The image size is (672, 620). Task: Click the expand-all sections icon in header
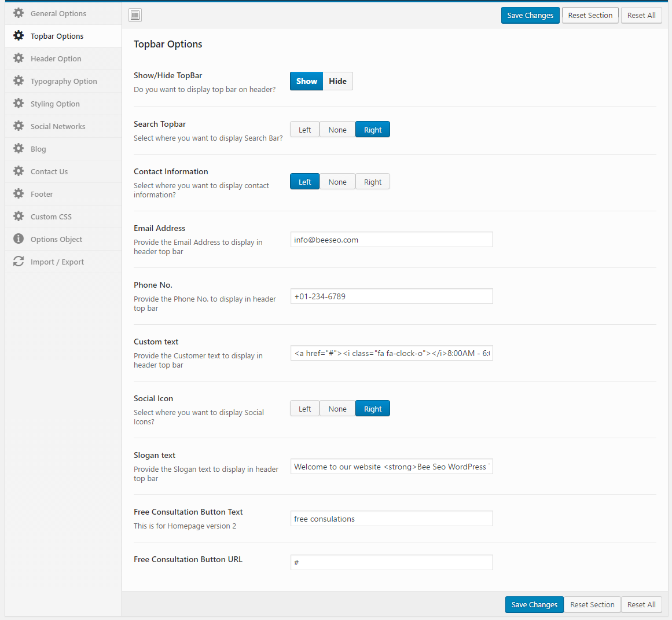coord(135,15)
